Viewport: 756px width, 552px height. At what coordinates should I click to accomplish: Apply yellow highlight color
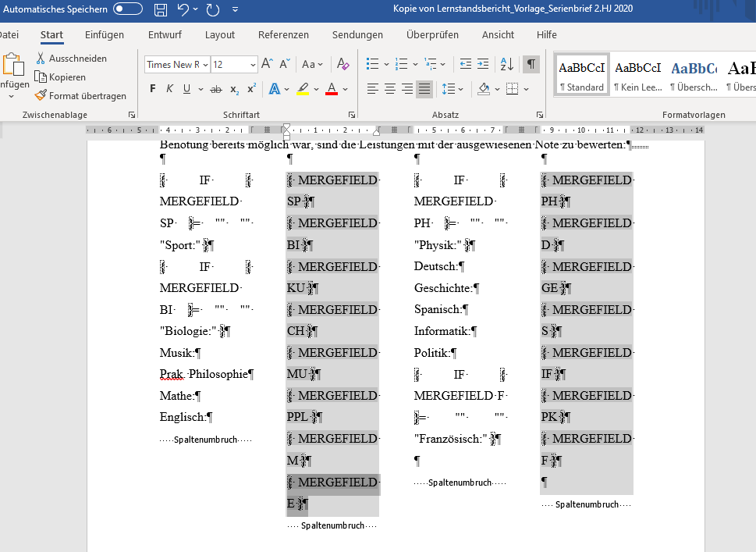(303, 89)
